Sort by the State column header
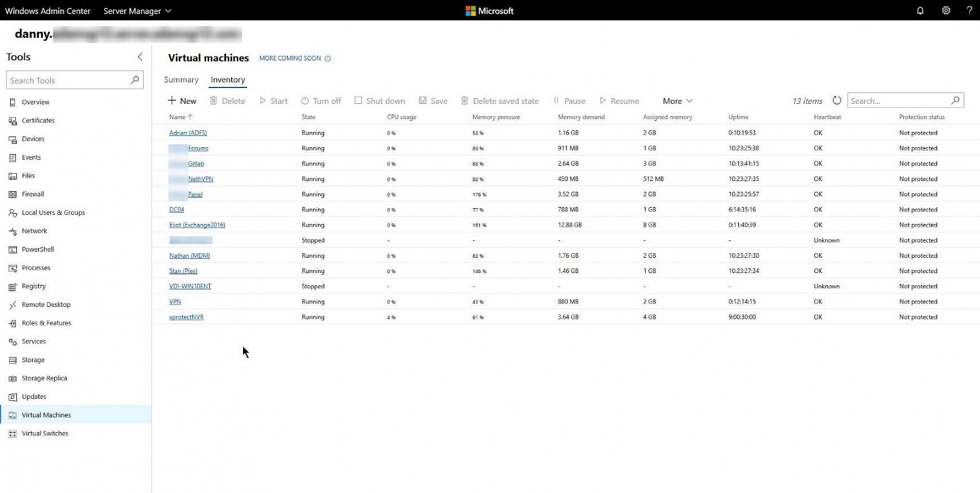This screenshot has width=980, height=493. [x=308, y=117]
